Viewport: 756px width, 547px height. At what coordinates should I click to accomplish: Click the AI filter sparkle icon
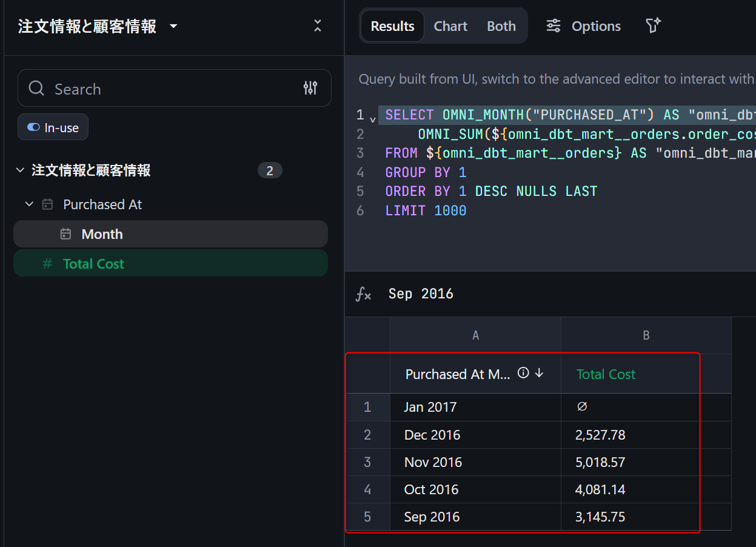point(653,26)
